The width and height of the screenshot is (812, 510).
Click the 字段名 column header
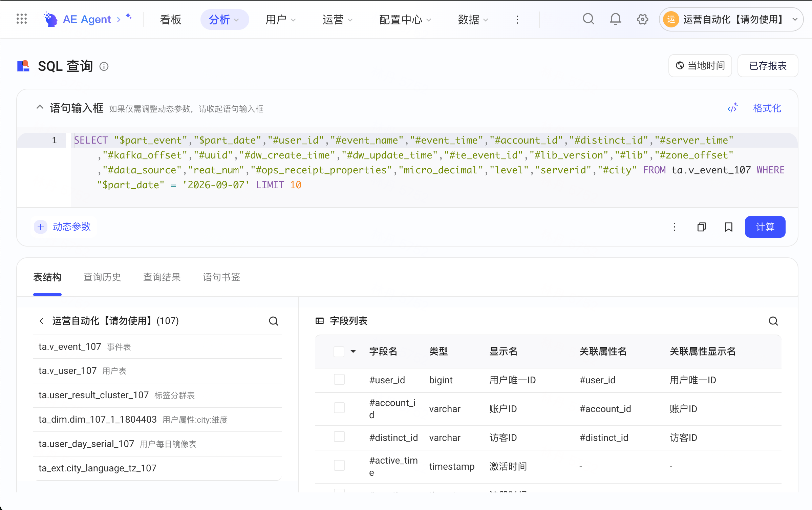[x=383, y=351]
